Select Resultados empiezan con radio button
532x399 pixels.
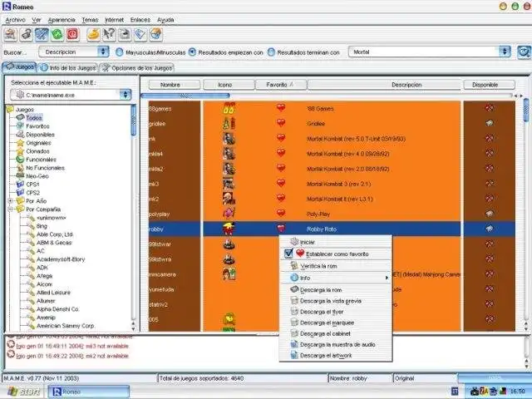pos(192,52)
